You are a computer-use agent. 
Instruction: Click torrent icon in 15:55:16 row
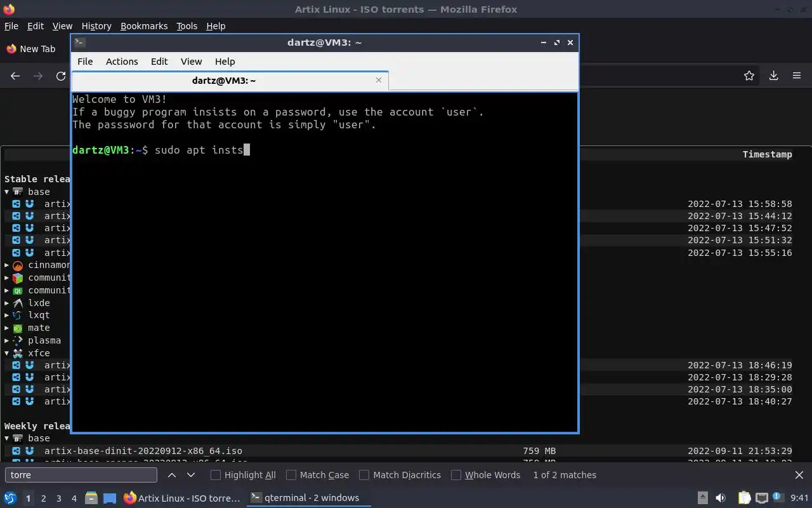click(16, 253)
